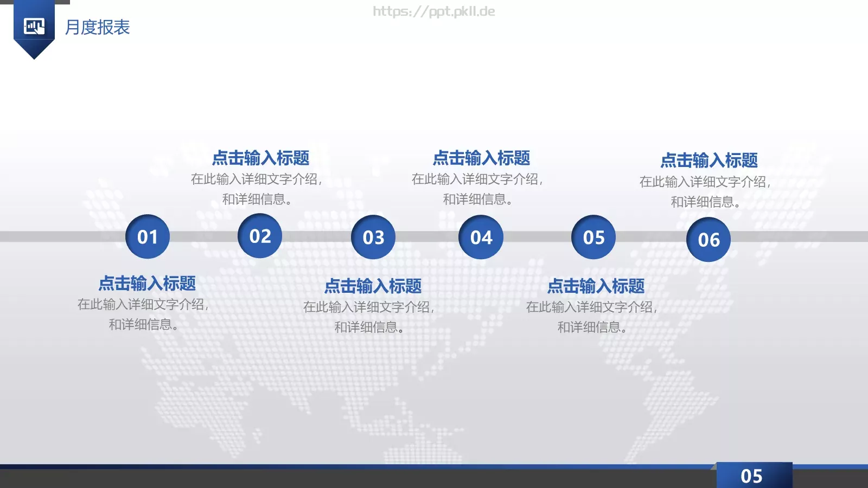868x488 pixels.
Task: Click 点击输入标题 heading for step 02
Action: tap(260, 158)
